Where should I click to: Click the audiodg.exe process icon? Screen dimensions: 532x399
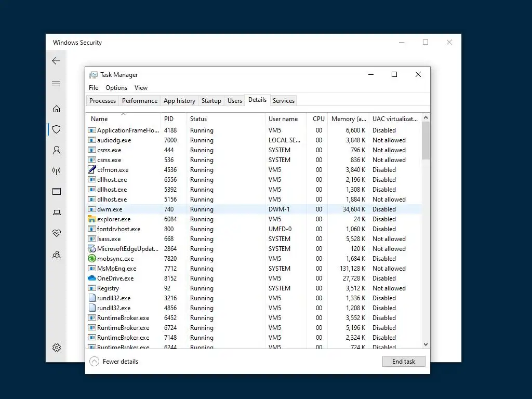pos(91,140)
